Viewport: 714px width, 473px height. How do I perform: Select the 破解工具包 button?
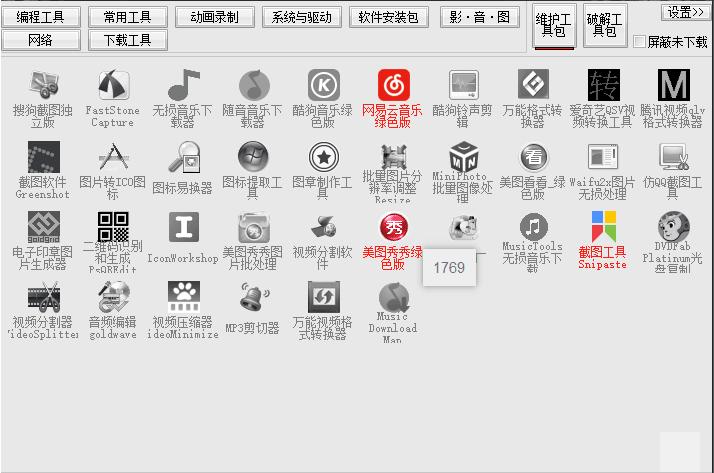point(605,25)
